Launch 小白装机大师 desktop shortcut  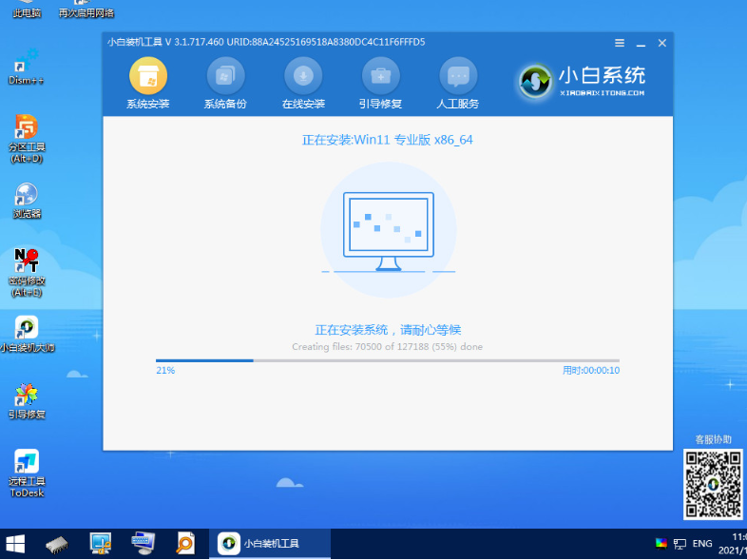(x=26, y=334)
